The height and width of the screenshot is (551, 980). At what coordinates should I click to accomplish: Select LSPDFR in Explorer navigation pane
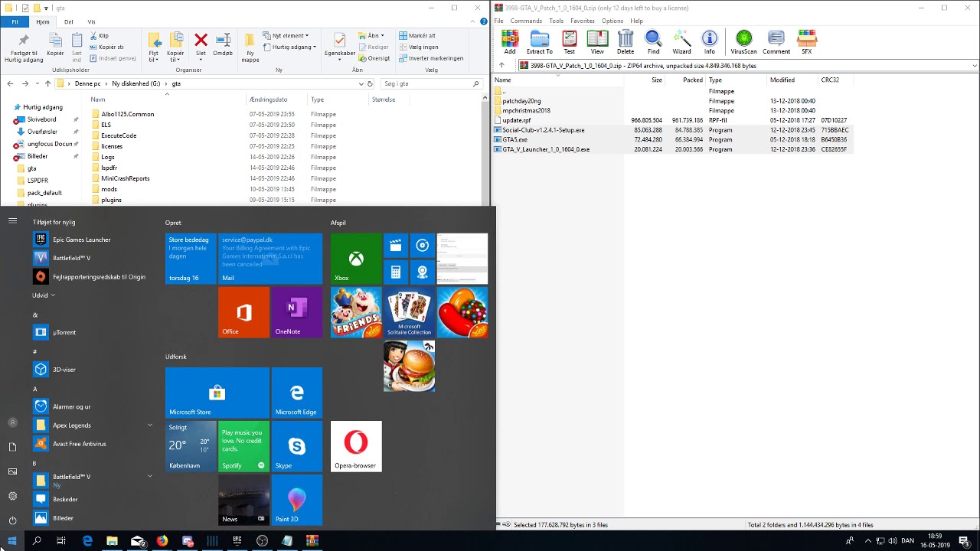tap(38, 181)
